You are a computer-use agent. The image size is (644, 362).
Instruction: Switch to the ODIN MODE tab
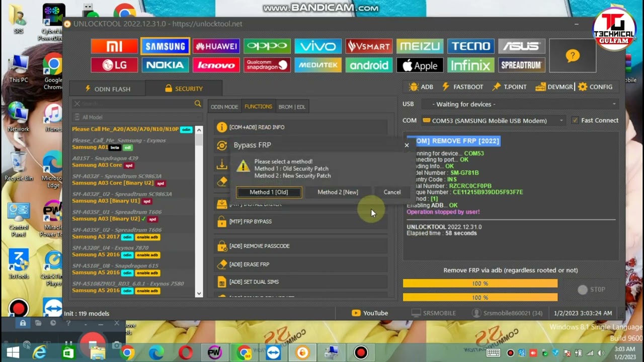click(x=224, y=107)
